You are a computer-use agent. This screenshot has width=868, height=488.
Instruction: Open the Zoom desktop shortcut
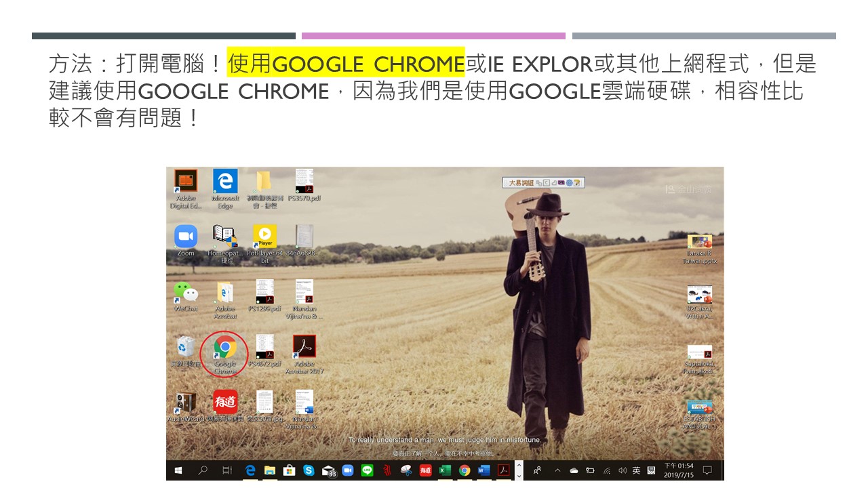pyautogui.click(x=186, y=241)
